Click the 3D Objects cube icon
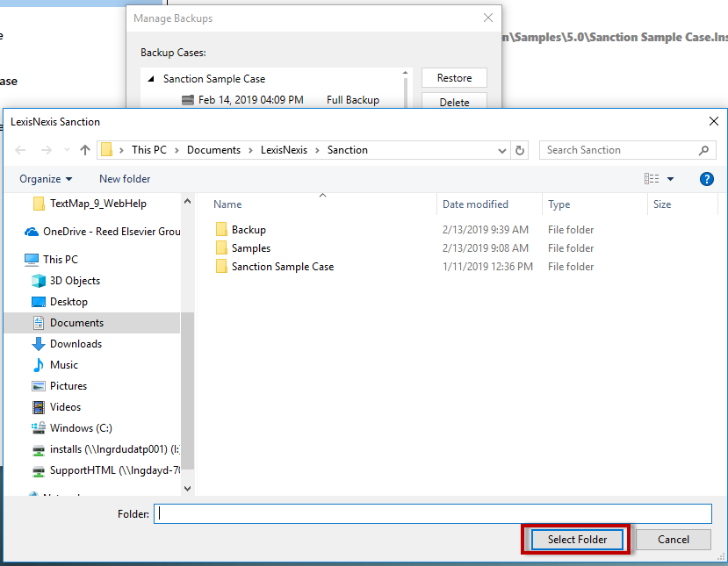 (38, 281)
